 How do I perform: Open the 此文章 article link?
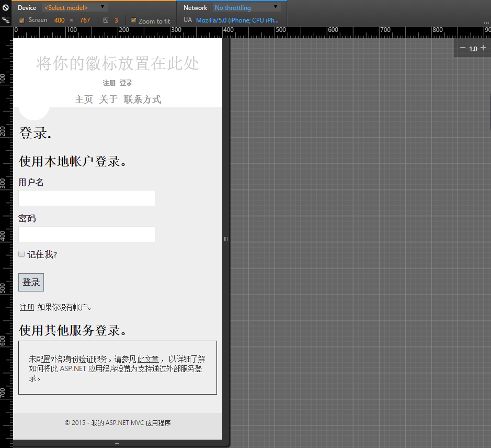click(148, 359)
